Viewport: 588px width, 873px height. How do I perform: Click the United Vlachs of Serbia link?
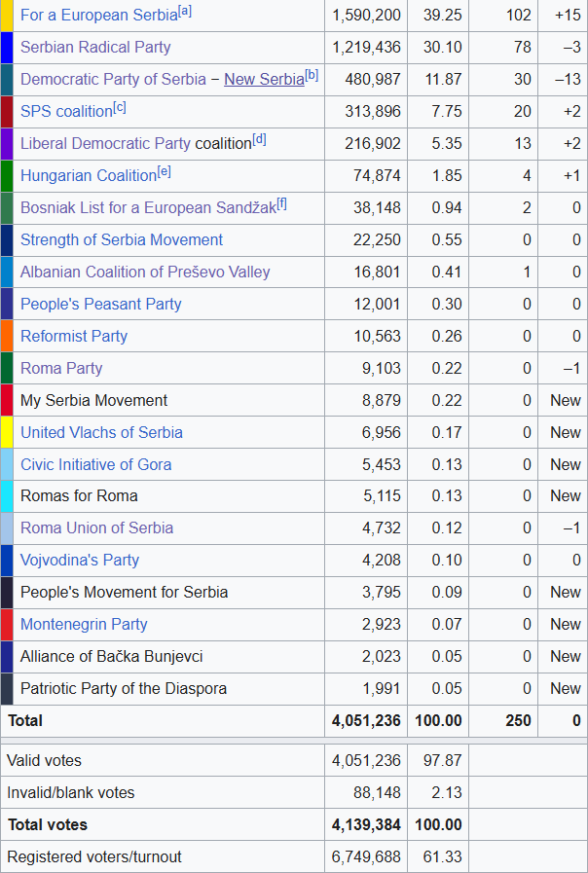101,432
